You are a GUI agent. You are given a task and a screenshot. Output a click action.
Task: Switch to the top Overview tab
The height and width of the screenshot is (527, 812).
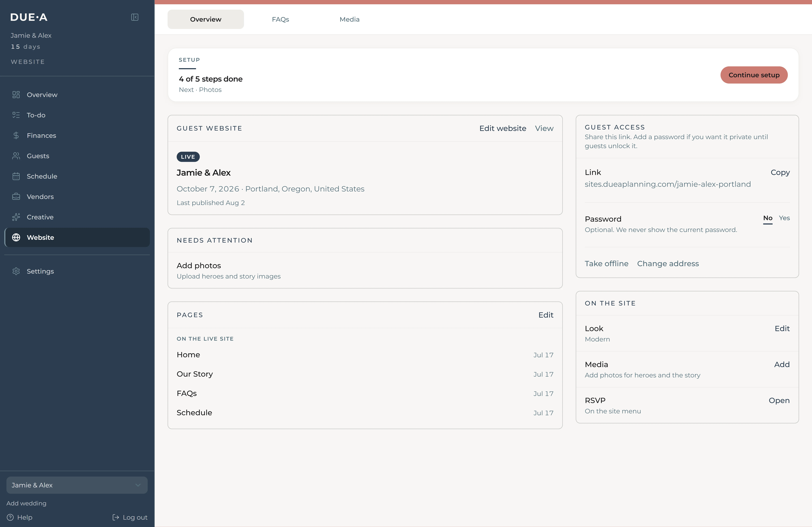206,19
